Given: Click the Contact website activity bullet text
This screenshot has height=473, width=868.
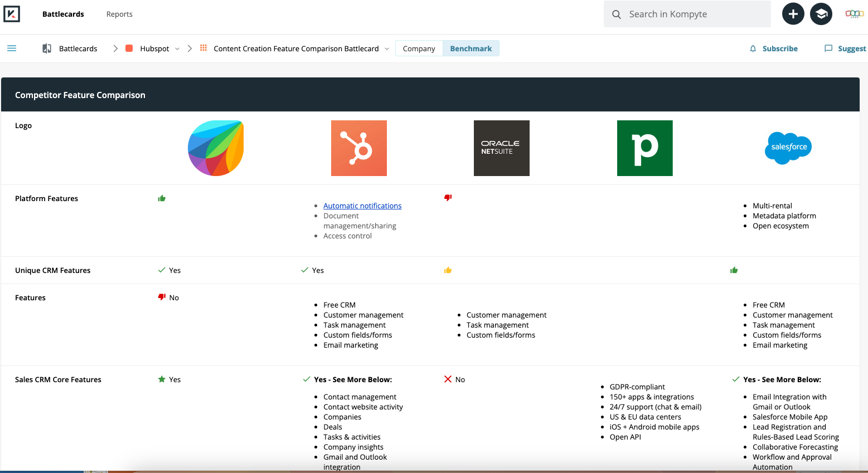Looking at the screenshot, I should tap(363, 407).
